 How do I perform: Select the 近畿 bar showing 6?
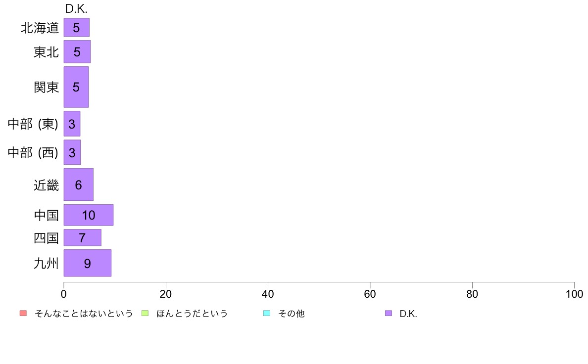coord(78,184)
